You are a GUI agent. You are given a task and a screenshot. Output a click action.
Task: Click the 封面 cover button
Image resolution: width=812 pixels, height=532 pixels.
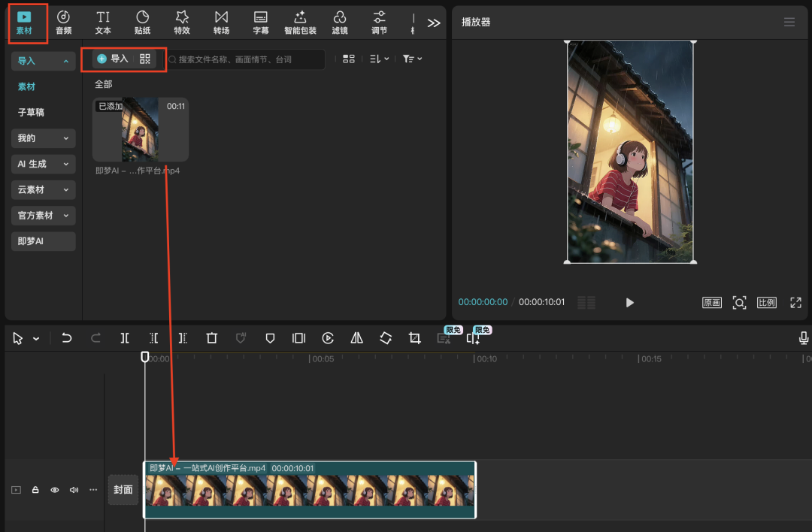click(123, 490)
